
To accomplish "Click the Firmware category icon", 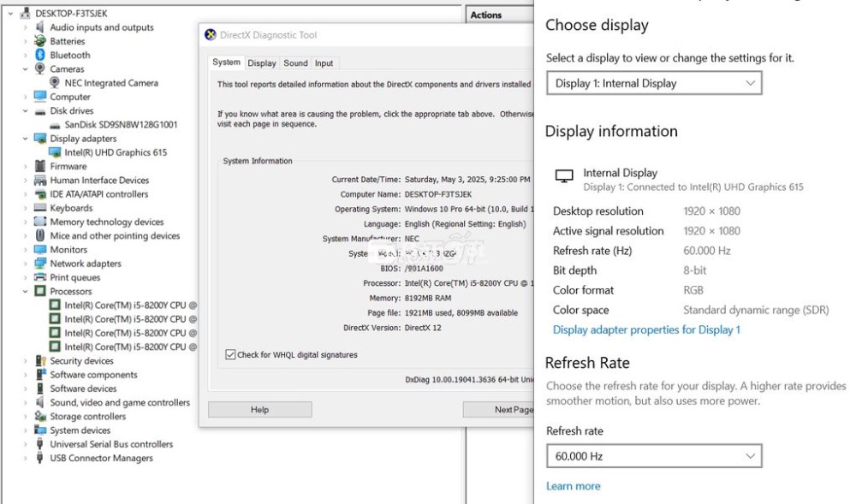I will pos(40,166).
